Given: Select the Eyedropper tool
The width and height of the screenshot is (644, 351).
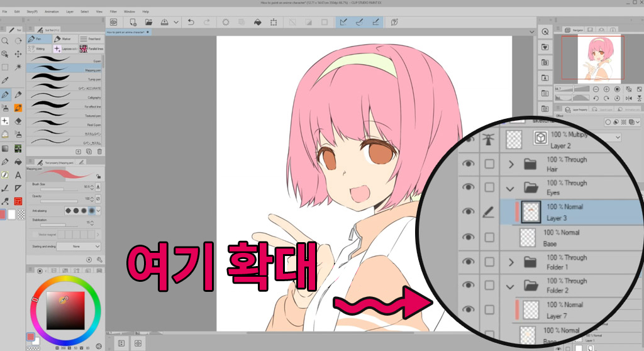Looking at the screenshot, I should tap(5, 81).
